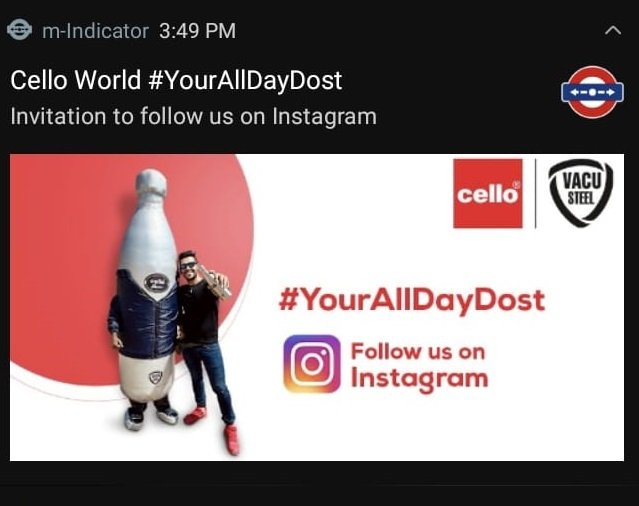The image size is (639, 506).
Task: Click the divider line between cello and Vacu Steel
Action: [535, 194]
